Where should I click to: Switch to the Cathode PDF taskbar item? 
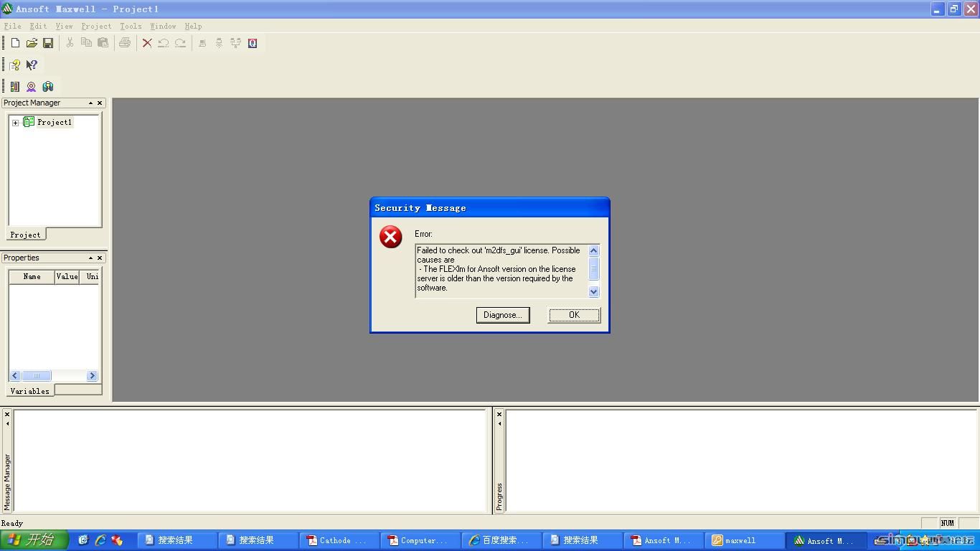pyautogui.click(x=341, y=540)
